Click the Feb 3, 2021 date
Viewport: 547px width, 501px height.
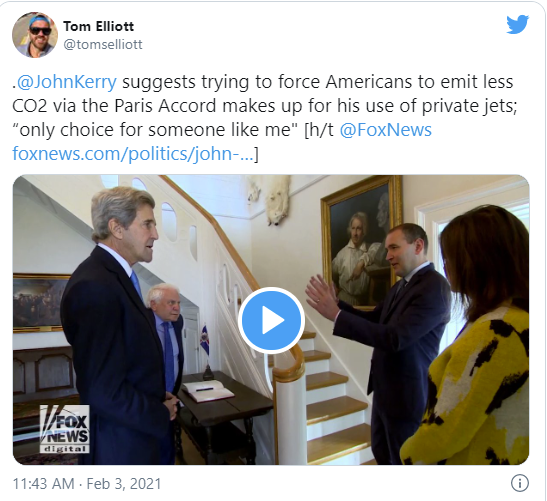pos(124,484)
